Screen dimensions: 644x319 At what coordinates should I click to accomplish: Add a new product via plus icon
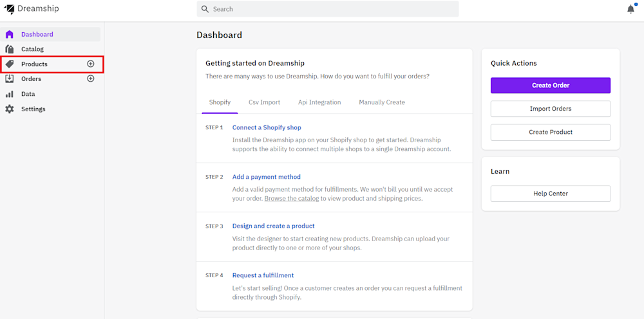[91, 64]
